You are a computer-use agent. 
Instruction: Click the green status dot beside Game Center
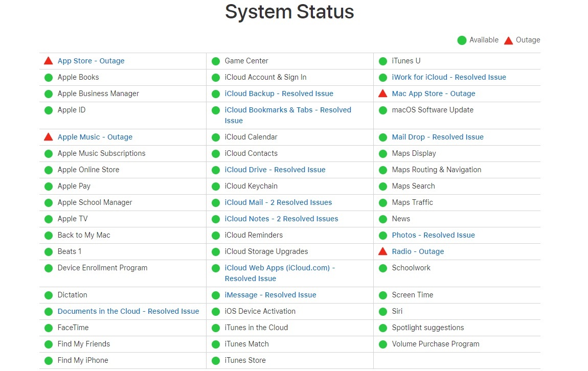point(215,60)
